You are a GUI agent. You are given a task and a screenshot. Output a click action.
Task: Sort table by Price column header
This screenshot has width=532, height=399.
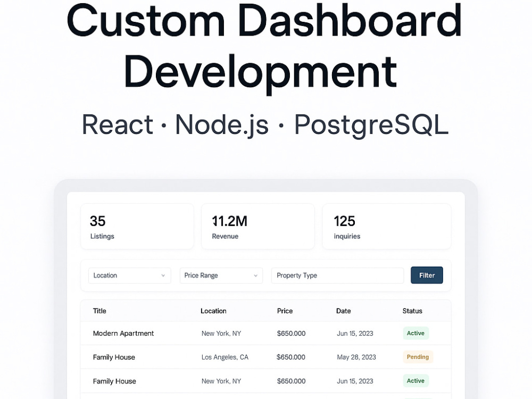coord(285,311)
